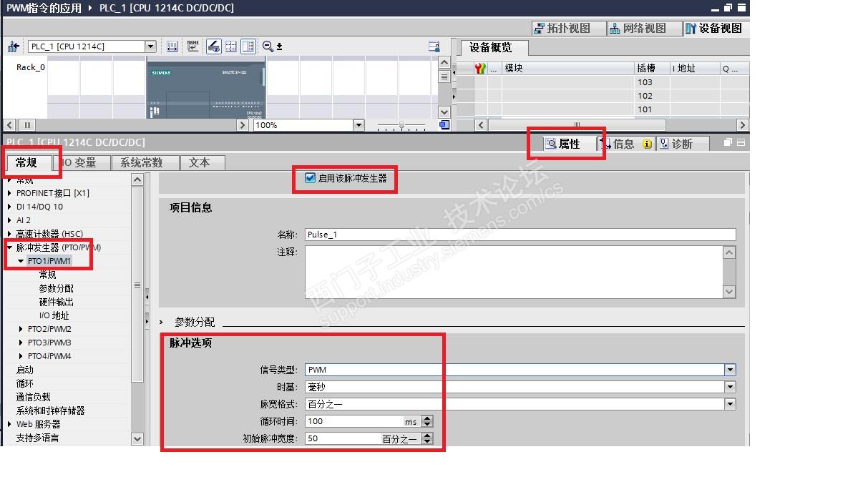Select 硬件输出 under PTO1/PWM1
868x487 pixels.
(x=57, y=302)
